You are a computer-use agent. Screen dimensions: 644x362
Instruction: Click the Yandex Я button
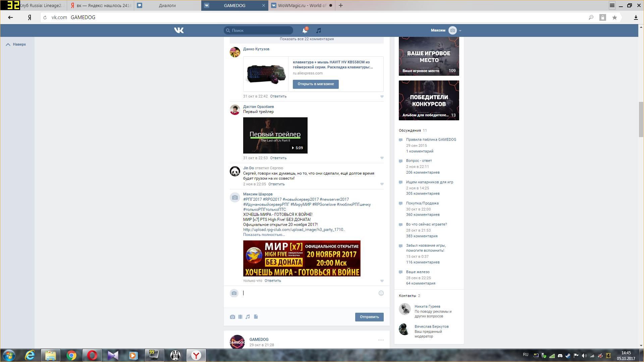30,17
